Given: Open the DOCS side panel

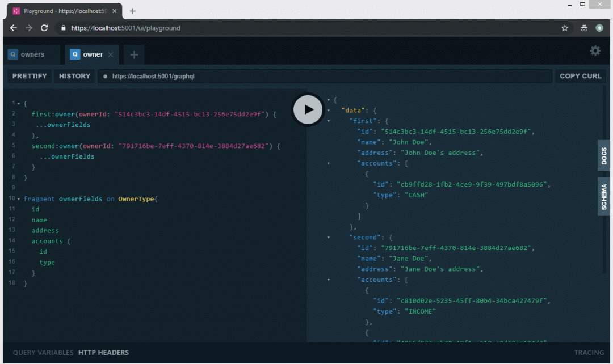Looking at the screenshot, I should tap(604, 155).
